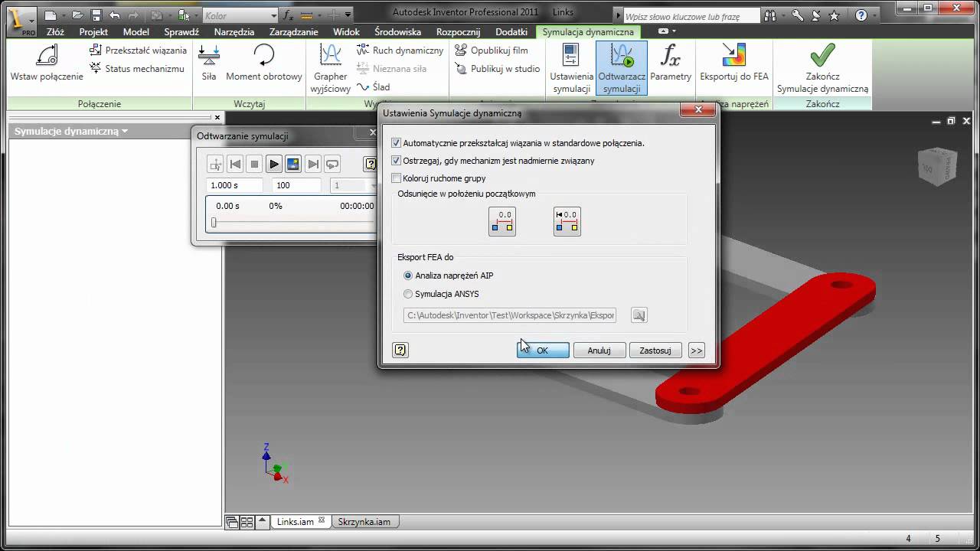Screen dimensions: 980x551
Task: Add a Siła force load
Action: (209, 63)
